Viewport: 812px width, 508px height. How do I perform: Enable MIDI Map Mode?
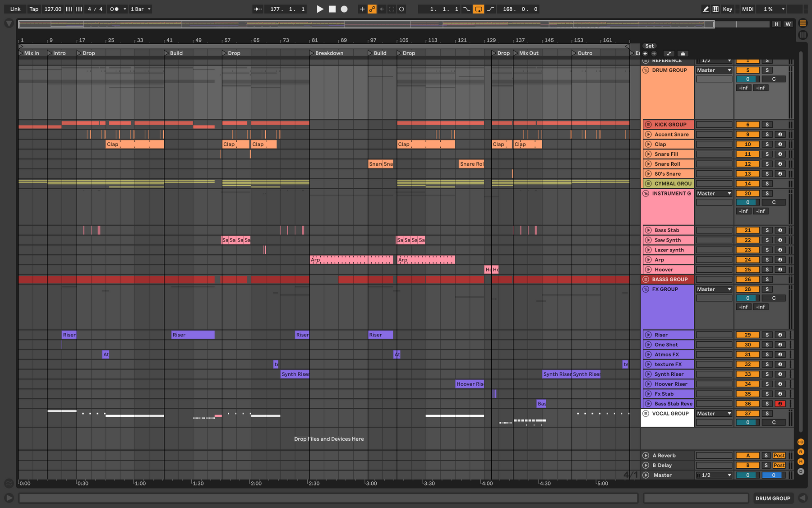click(748, 9)
